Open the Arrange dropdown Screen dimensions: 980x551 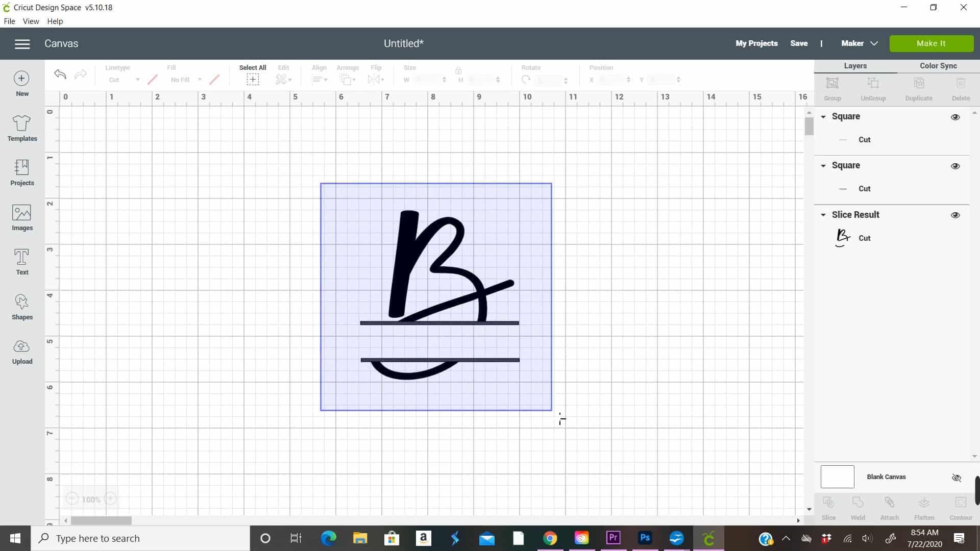pos(348,80)
